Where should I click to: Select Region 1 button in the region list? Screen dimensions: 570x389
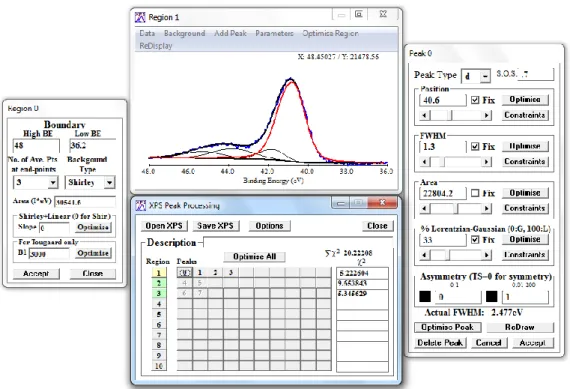click(159, 273)
